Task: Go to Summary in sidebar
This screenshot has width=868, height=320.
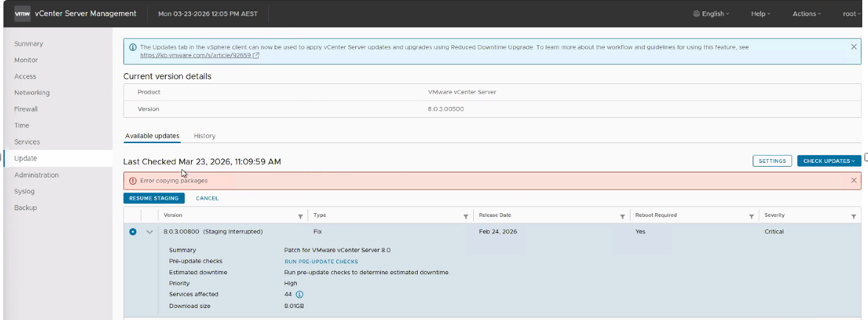Action: click(x=29, y=44)
